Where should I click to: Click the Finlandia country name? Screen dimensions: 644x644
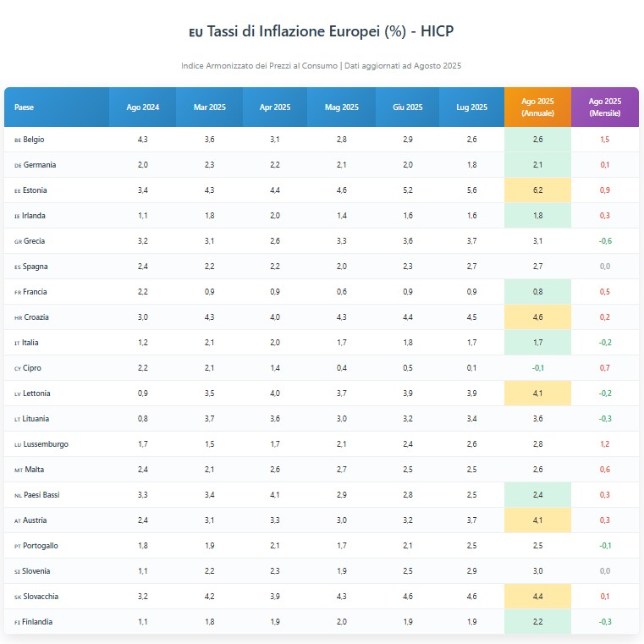pos(38,622)
